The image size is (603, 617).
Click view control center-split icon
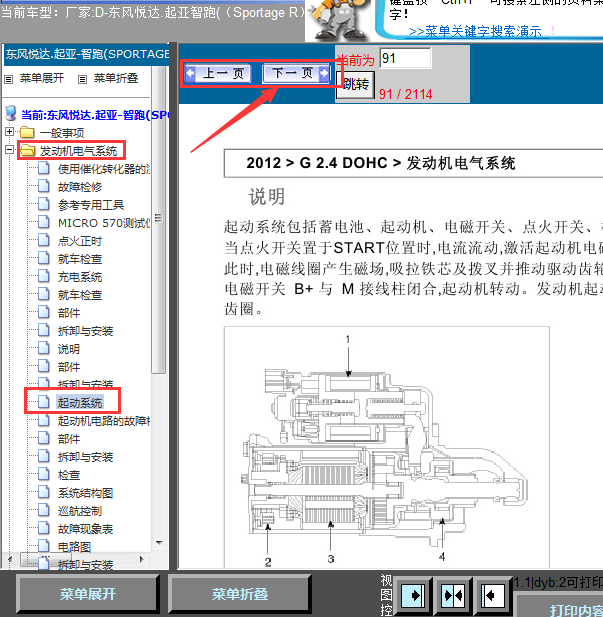[x=453, y=595]
